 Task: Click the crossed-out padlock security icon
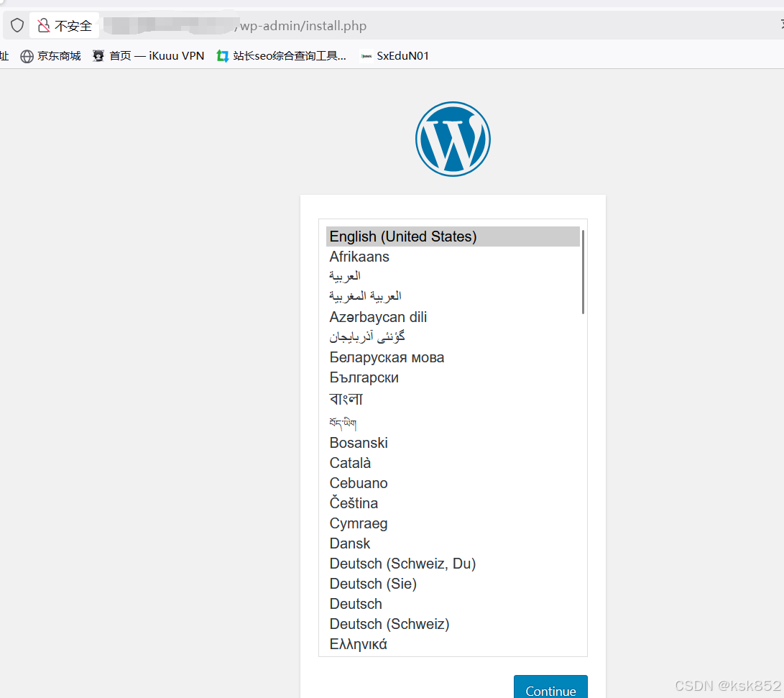44,25
